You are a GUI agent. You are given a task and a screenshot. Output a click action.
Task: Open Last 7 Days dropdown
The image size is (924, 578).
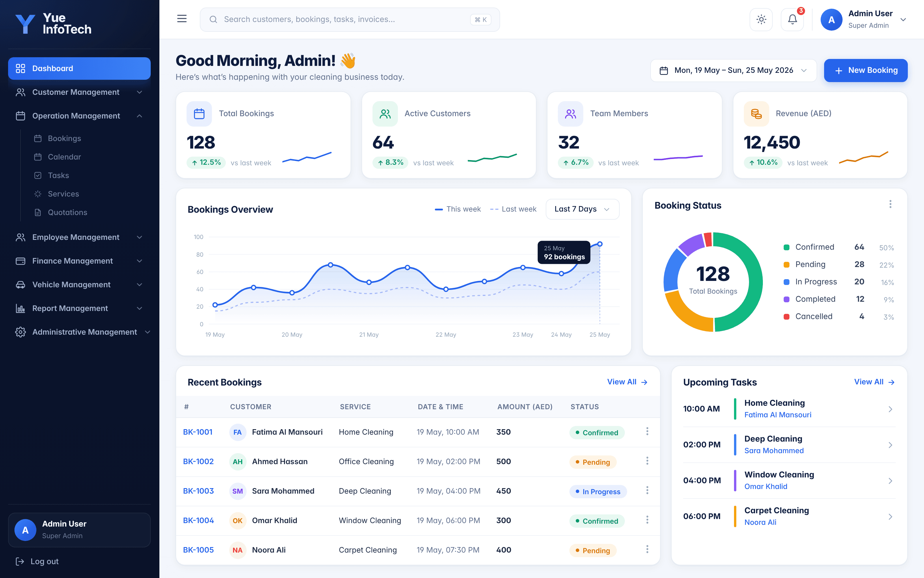582,209
